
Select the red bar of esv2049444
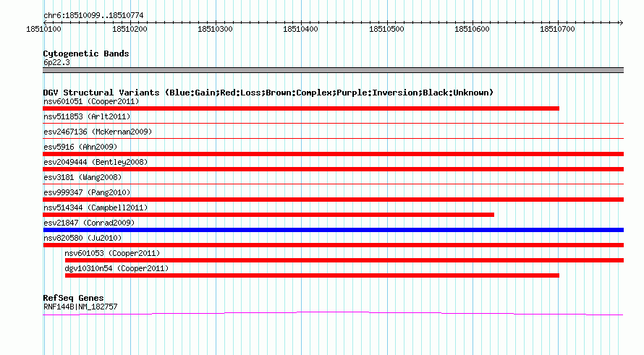[333, 169]
